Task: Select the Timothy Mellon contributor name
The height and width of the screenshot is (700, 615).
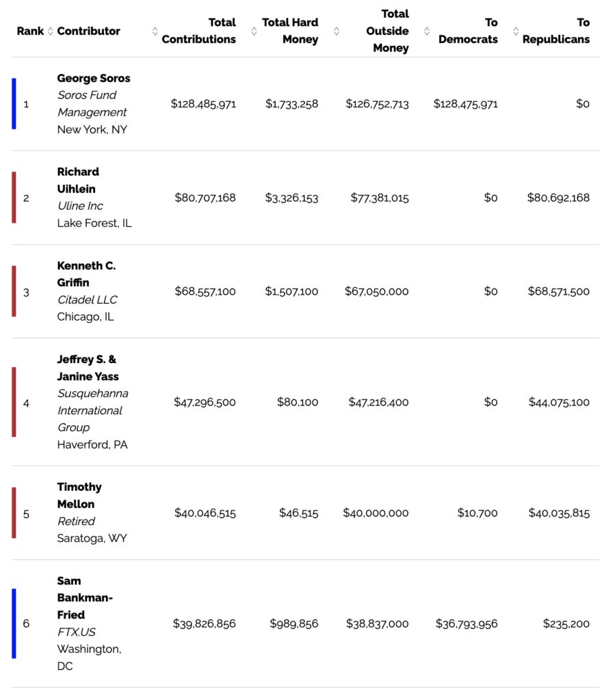Action: pyautogui.click(x=79, y=496)
